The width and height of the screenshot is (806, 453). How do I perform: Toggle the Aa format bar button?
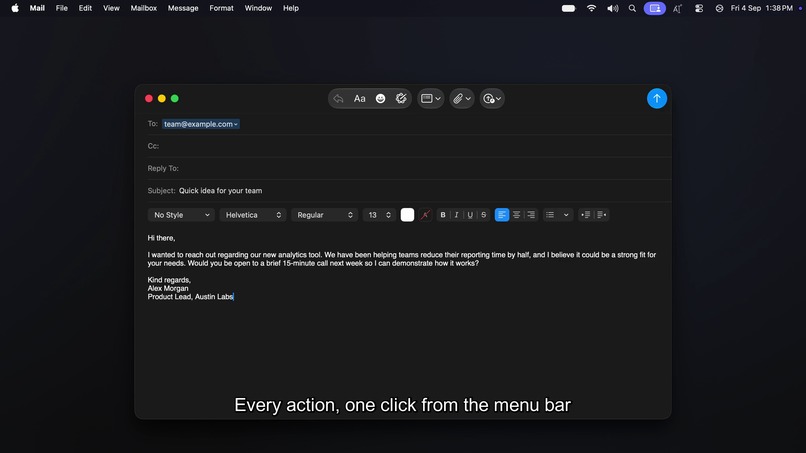[x=359, y=99]
